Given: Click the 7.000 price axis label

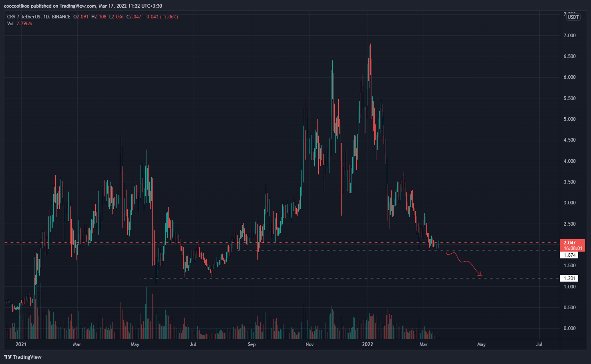Looking at the screenshot, I should coord(569,36).
